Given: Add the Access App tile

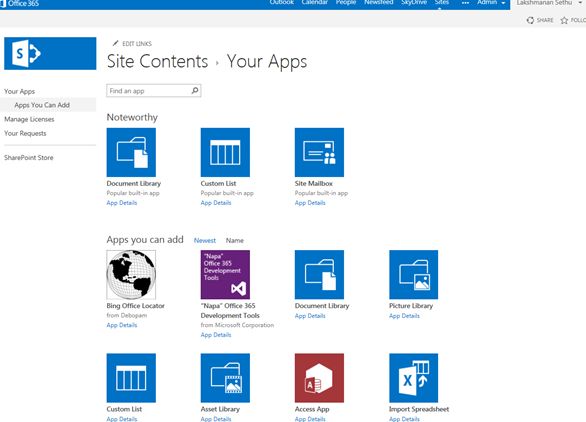Looking at the screenshot, I should click(320, 378).
